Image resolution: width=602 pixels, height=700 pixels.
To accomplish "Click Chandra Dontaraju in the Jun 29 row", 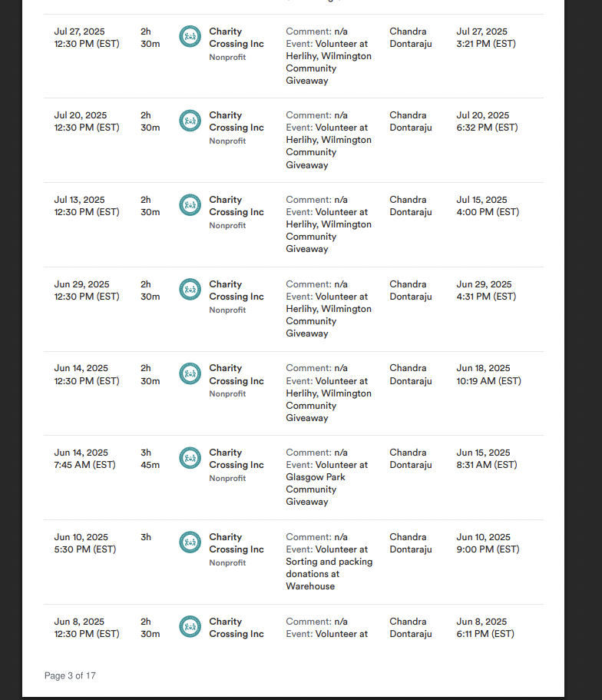I will click(410, 290).
